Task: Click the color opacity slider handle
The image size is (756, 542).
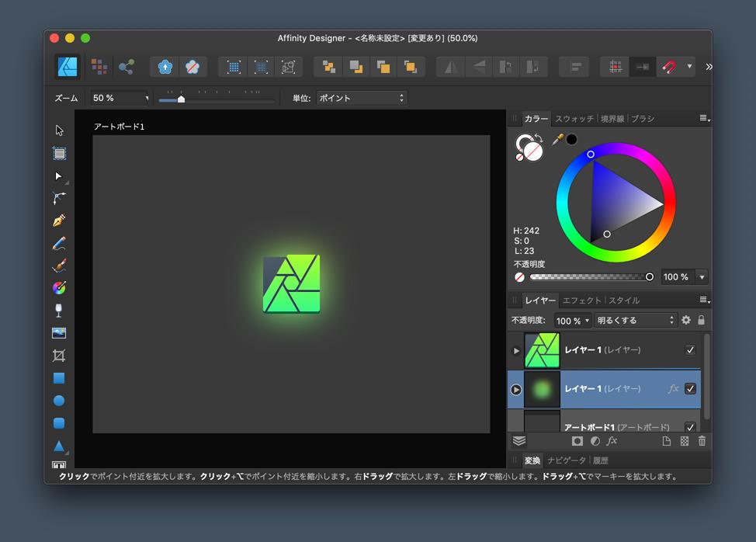Action: pyautogui.click(x=650, y=276)
